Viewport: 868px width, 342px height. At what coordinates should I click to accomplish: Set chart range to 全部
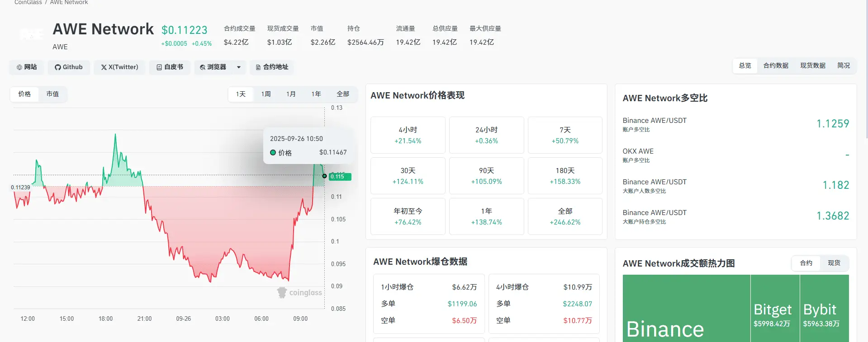tap(343, 94)
